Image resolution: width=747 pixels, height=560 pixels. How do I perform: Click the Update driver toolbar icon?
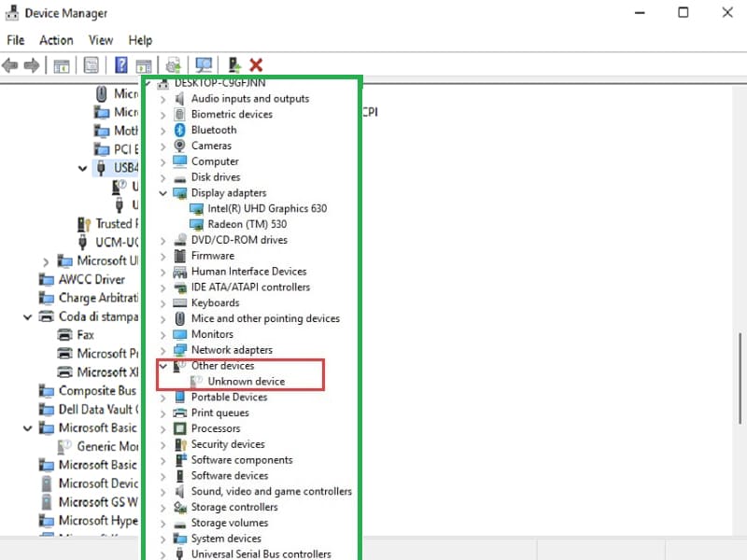pyautogui.click(x=234, y=64)
